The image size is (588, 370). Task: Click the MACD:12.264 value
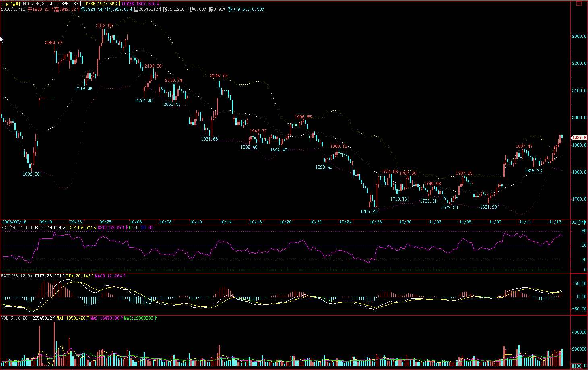click(108, 276)
